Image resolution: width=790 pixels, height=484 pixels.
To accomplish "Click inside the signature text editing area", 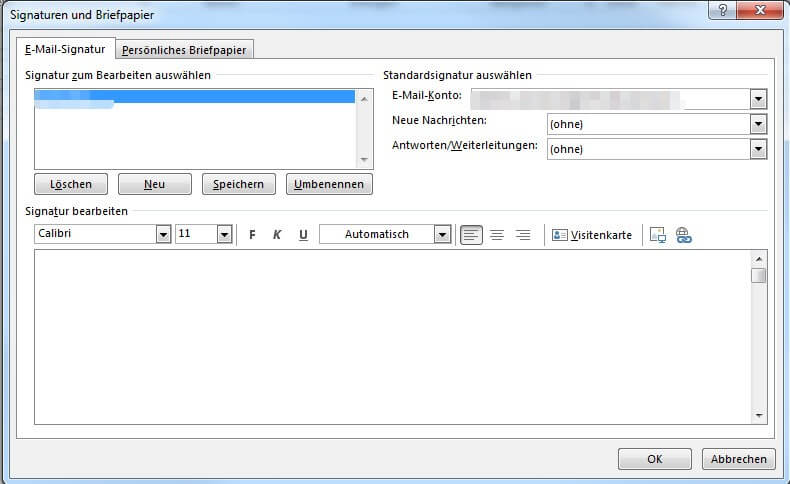I will pos(390,335).
